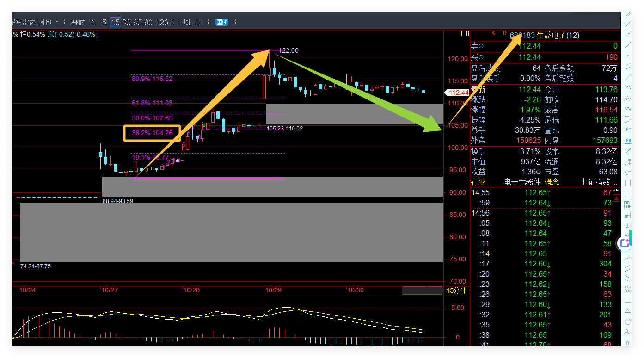This screenshot has height=358, width=644.
Task: Click the 74.24-87.75 range label
Action: (x=36, y=266)
